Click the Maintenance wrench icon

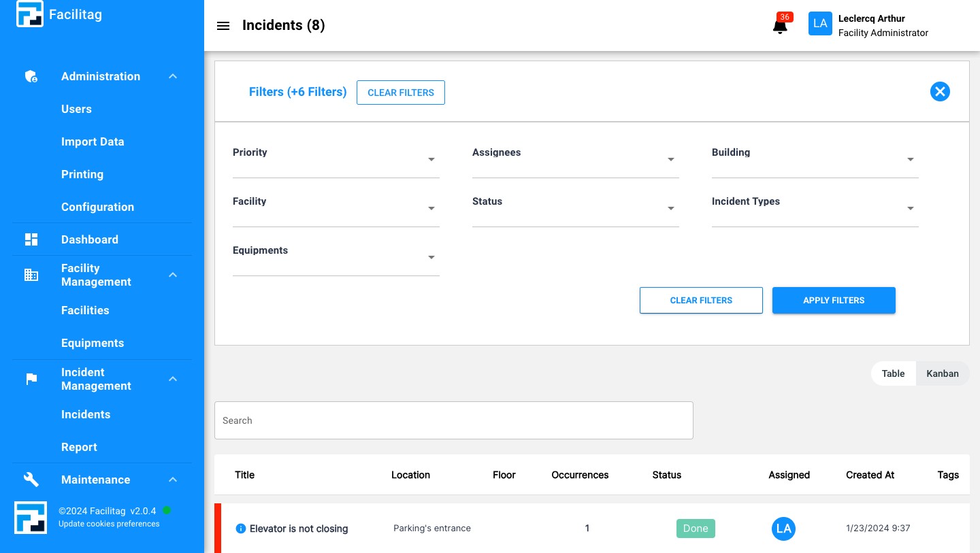(31, 480)
